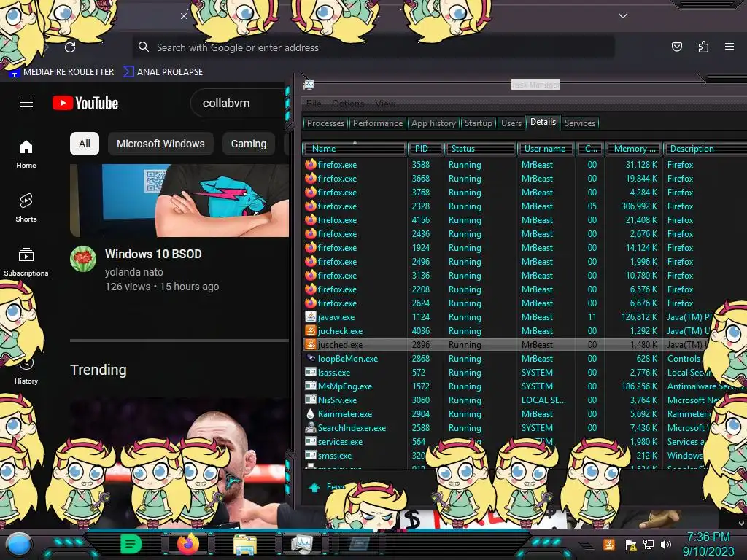Open yolanda nato channel avatar
The width and height of the screenshot is (747, 560).
click(83, 259)
